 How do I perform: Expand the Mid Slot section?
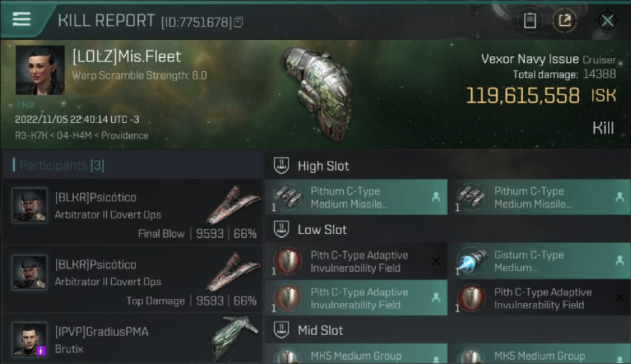click(282, 331)
